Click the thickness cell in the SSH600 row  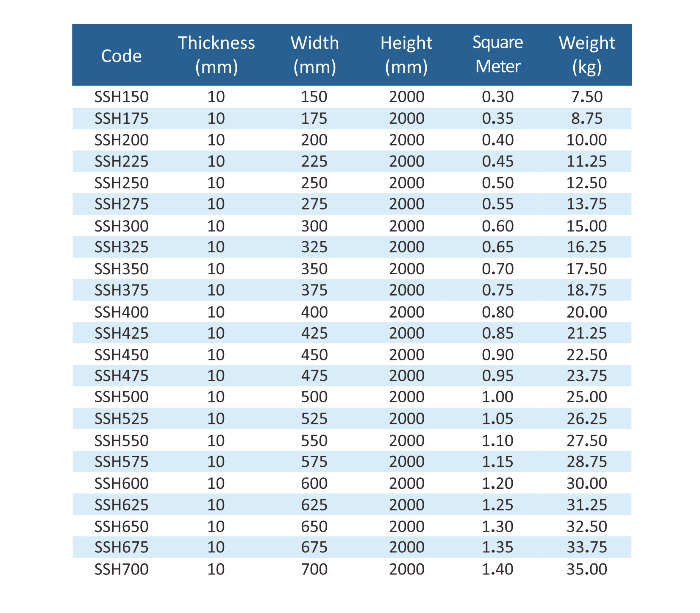pyautogui.click(x=216, y=484)
